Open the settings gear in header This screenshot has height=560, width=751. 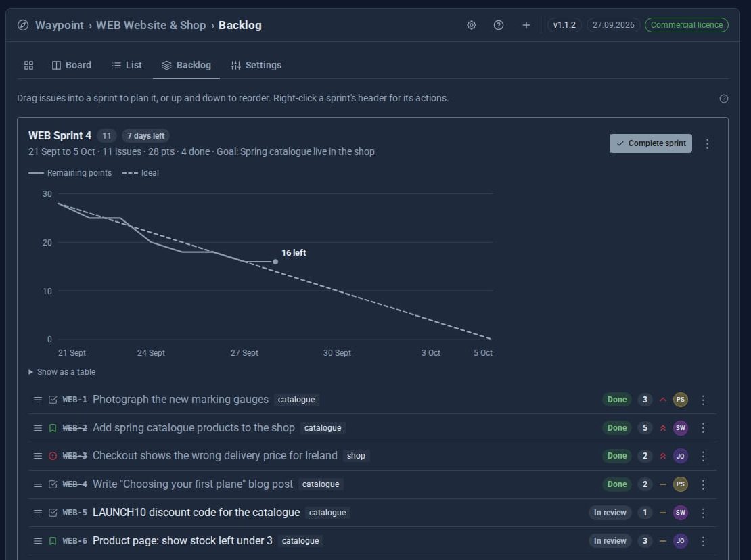tap(472, 25)
